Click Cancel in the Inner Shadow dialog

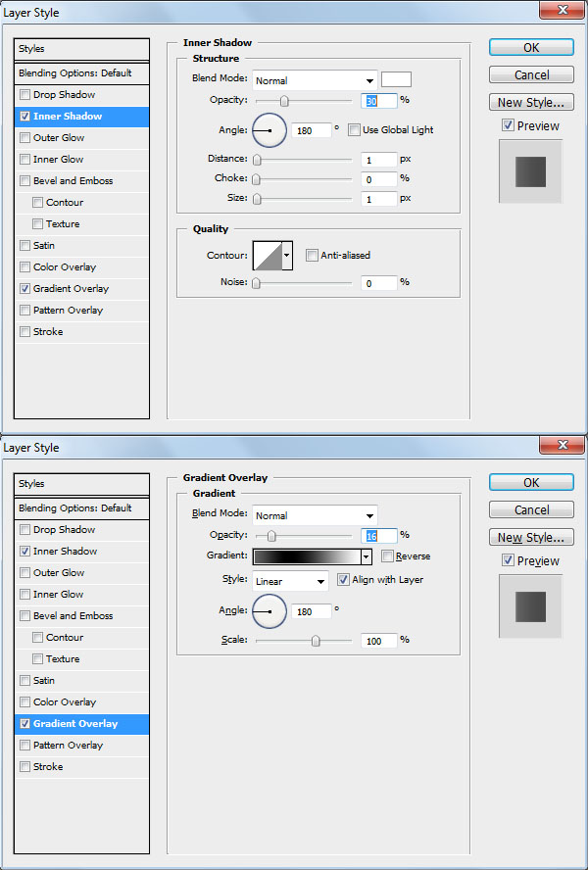pyautogui.click(x=531, y=74)
